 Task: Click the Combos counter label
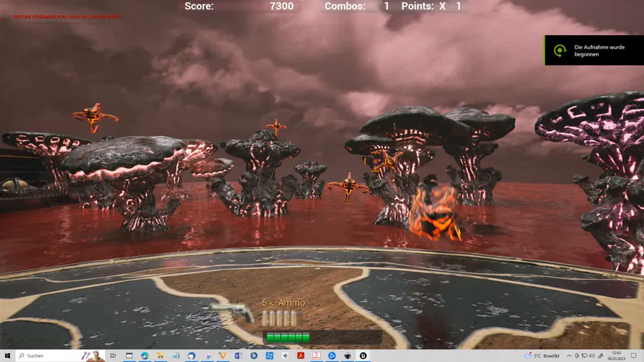point(345,6)
